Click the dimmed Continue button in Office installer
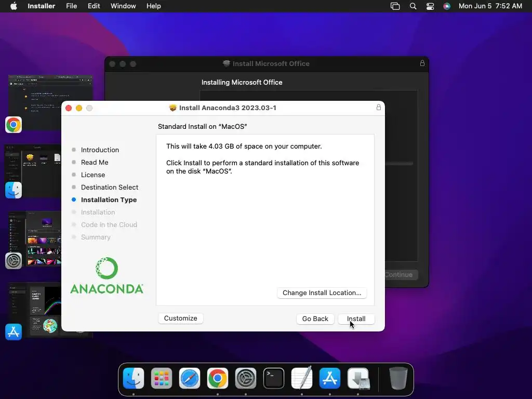 pyautogui.click(x=402, y=274)
